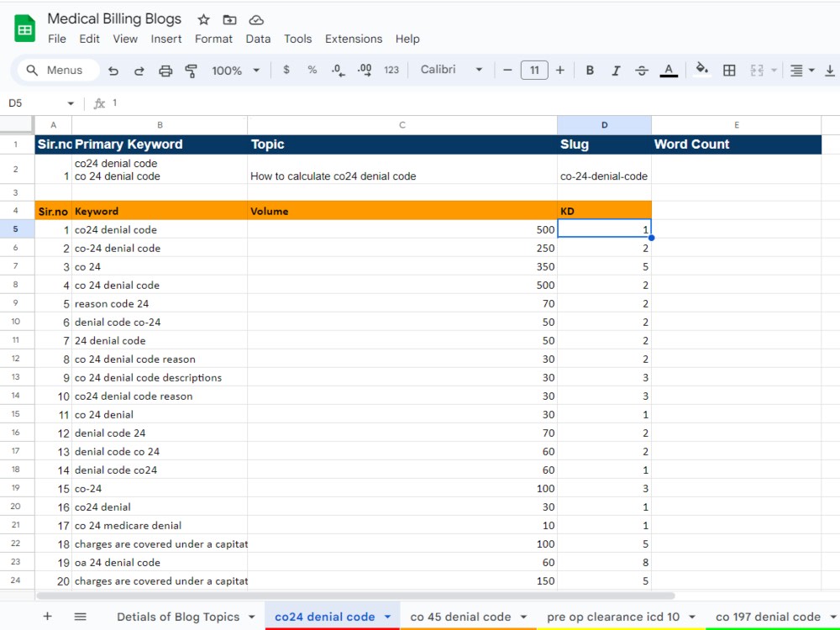Click the merge cells icon
This screenshot has width=840, height=630.
(x=757, y=71)
